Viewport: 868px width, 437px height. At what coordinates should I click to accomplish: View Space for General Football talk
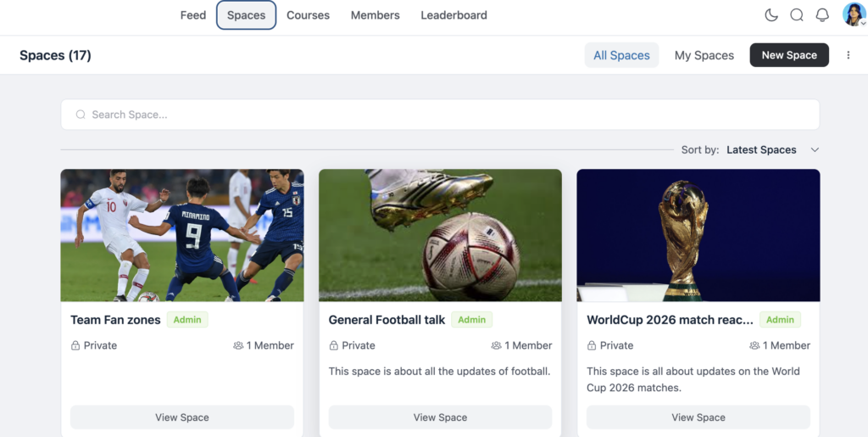point(440,417)
